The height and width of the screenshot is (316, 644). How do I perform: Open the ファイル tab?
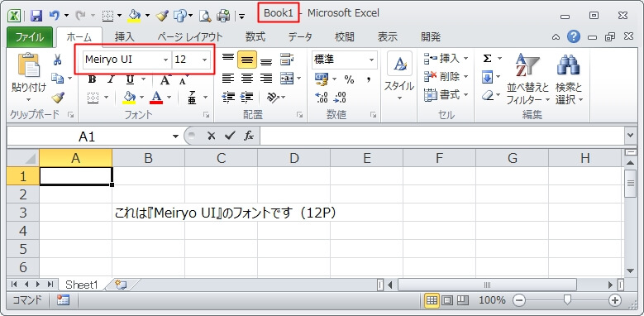30,37
